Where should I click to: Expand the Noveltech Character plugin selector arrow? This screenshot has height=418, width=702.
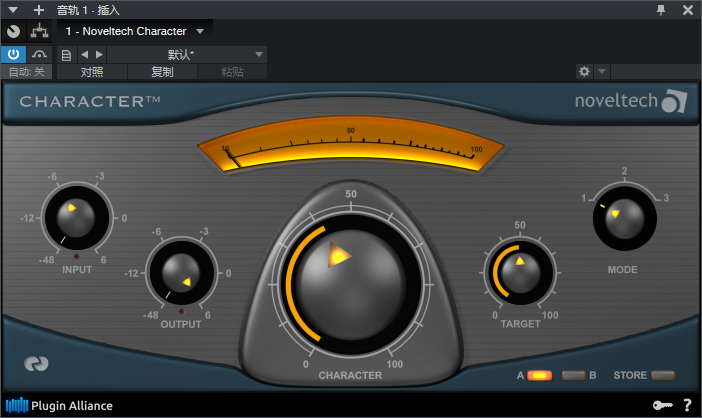pyautogui.click(x=200, y=31)
